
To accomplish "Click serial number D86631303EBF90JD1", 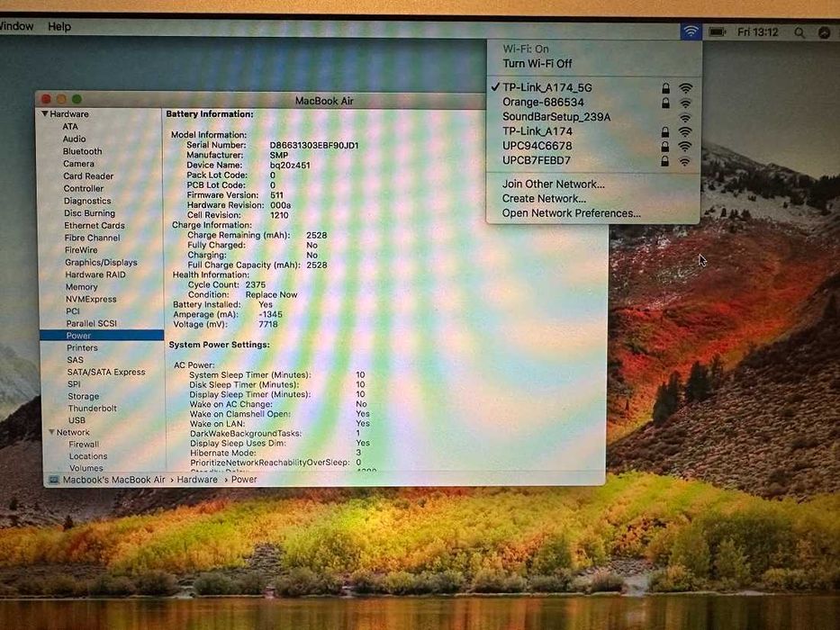I will pyautogui.click(x=314, y=145).
